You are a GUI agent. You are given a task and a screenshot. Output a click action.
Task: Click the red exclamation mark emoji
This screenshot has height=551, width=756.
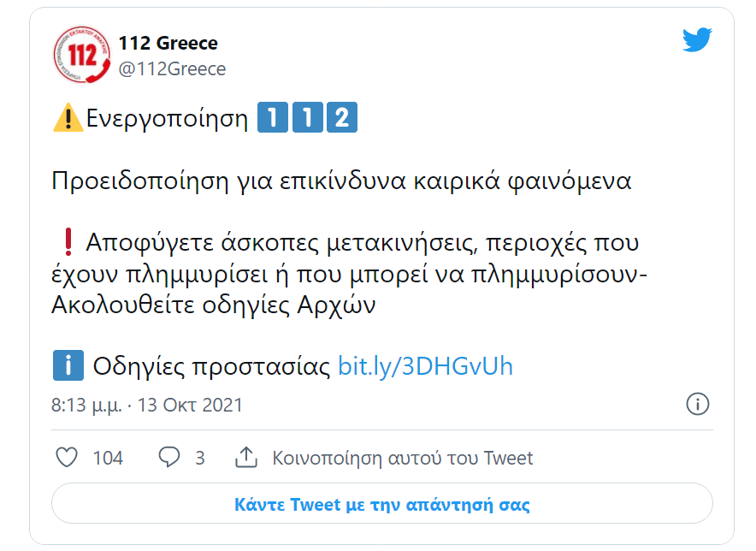[68, 243]
